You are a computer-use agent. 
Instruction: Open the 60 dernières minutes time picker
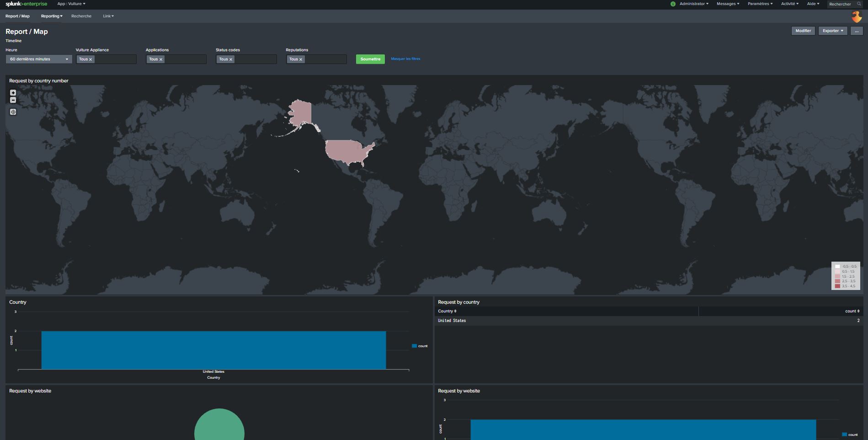[x=39, y=59]
